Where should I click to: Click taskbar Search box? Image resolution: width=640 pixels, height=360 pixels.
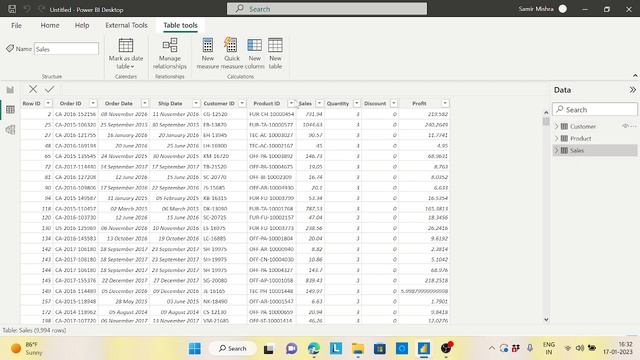233,348
